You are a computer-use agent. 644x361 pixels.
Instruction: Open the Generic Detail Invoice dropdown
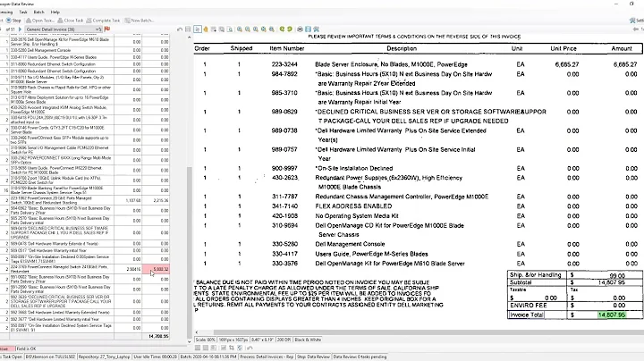click(64, 29)
